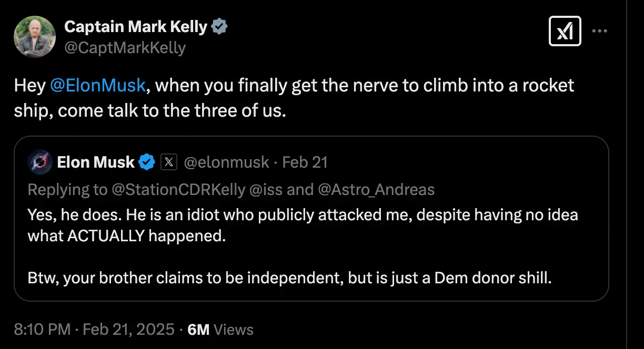Click @elonmusk handle in quoted tweet
Viewport: 644px width, 349px height.
(x=227, y=162)
